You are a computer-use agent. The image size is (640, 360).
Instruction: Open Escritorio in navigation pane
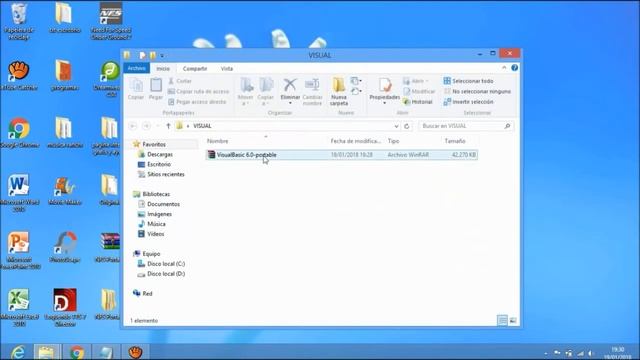pos(159,164)
